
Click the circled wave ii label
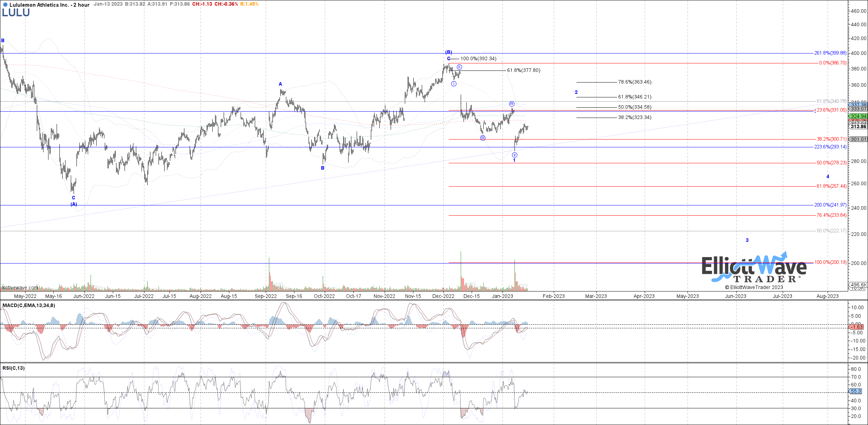click(459, 67)
